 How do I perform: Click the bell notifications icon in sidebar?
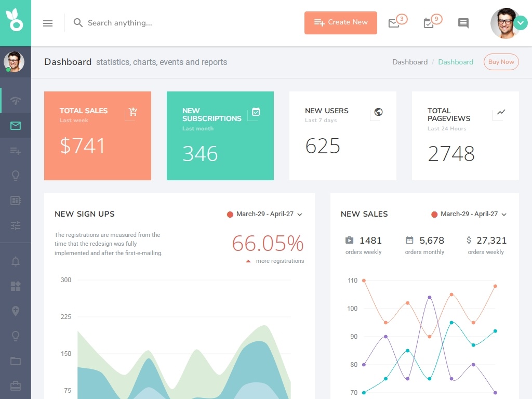coord(16,261)
